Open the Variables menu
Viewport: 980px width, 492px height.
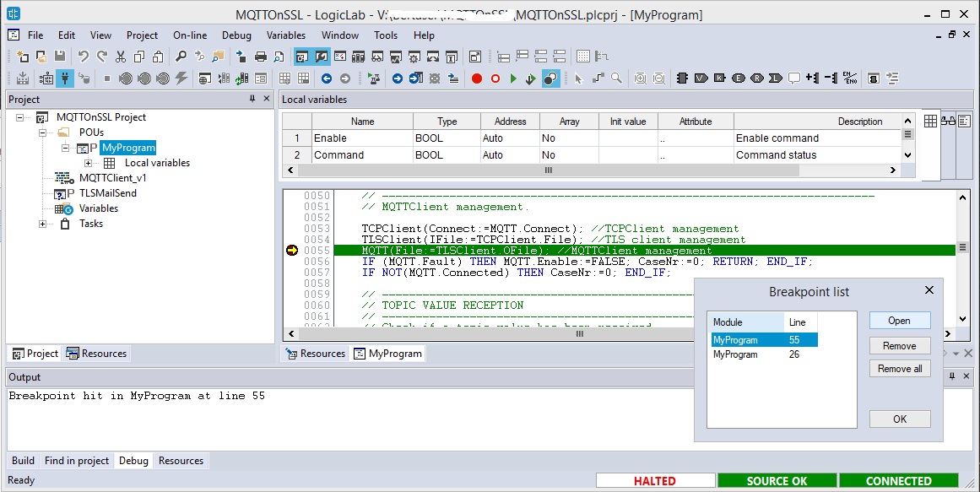click(x=285, y=35)
